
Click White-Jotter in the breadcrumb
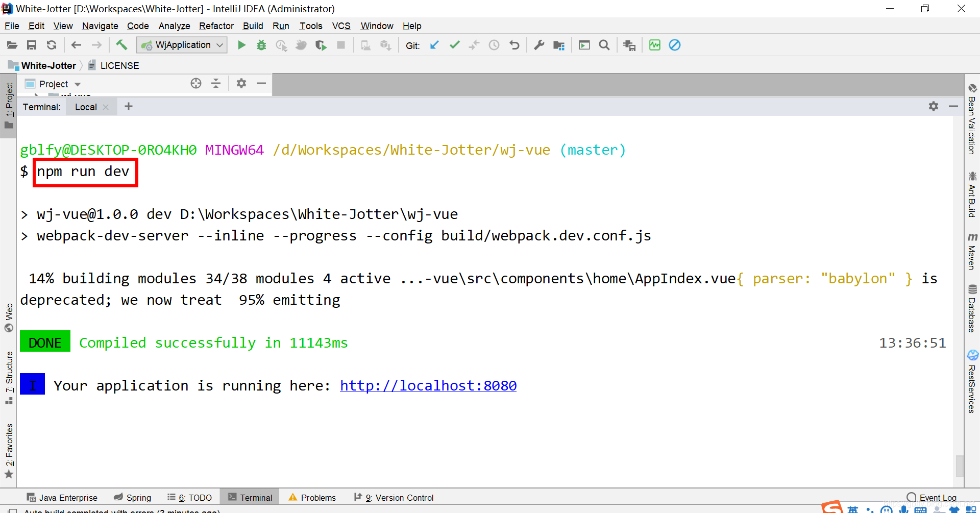point(48,66)
